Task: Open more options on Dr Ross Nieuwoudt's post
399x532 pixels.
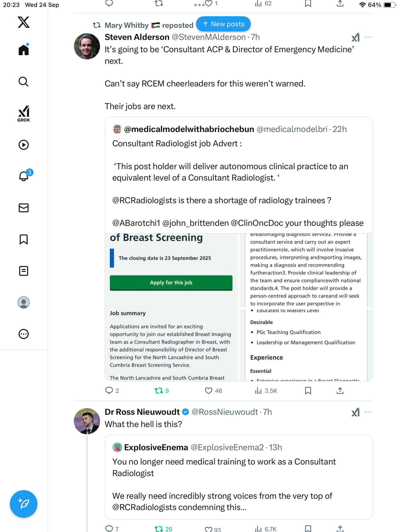Action: (x=368, y=412)
